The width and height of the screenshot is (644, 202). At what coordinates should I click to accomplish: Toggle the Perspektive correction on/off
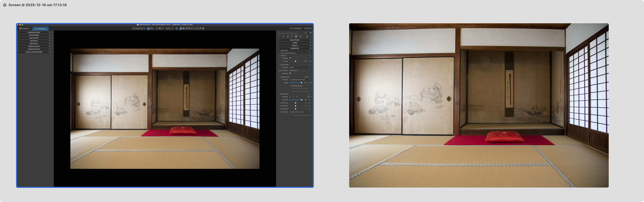tap(279, 94)
